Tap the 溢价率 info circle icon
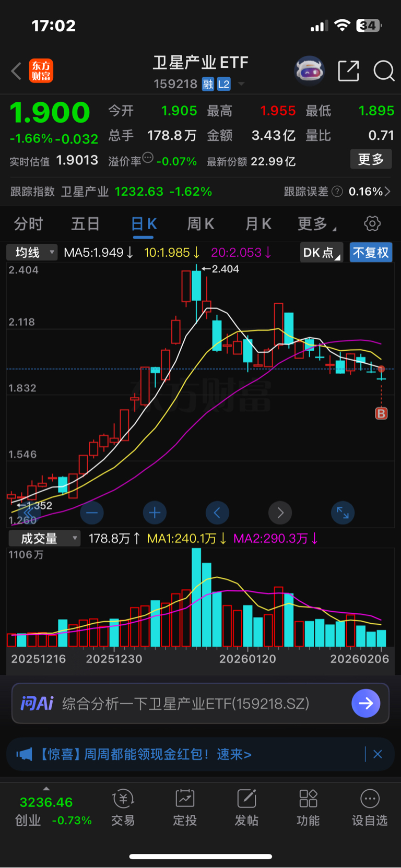Viewport: 401px width, 868px height. tap(148, 157)
